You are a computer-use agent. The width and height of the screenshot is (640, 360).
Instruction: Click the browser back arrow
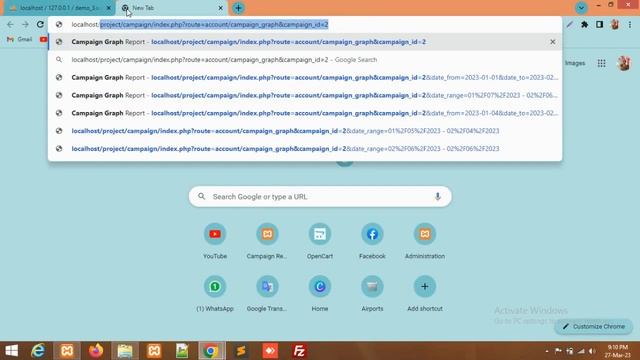coord(10,24)
